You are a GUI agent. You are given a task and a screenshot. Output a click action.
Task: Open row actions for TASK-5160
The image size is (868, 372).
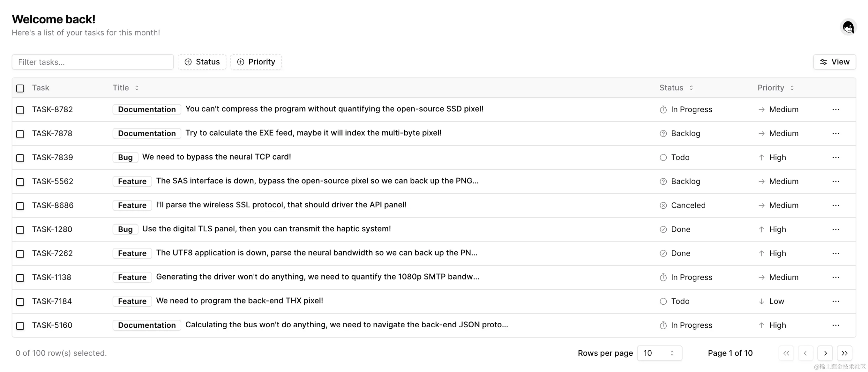click(835, 325)
